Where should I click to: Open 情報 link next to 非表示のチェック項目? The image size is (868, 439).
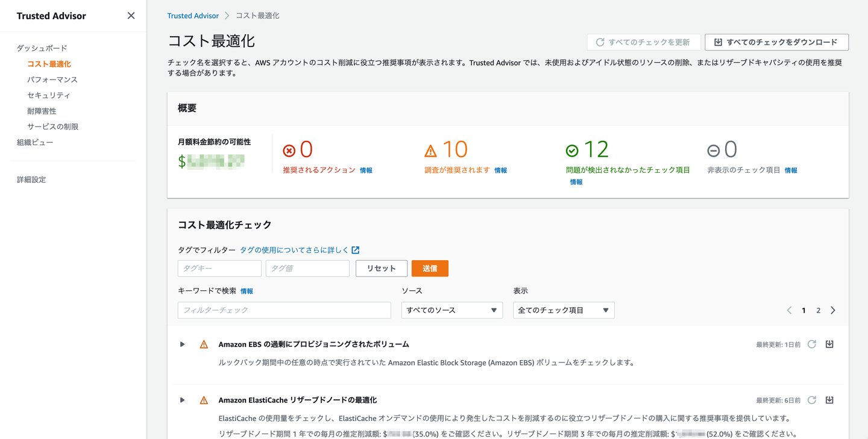(791, 170)
